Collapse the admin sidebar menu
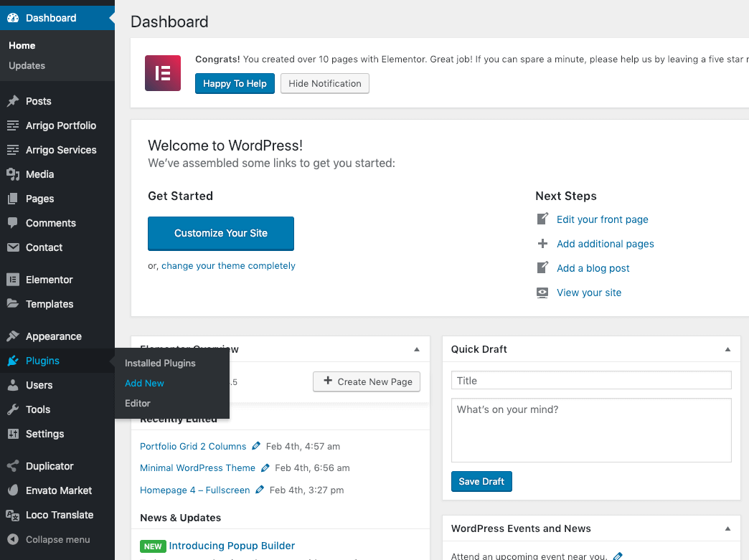Screen dimensions: 749x560 (49, 539)
